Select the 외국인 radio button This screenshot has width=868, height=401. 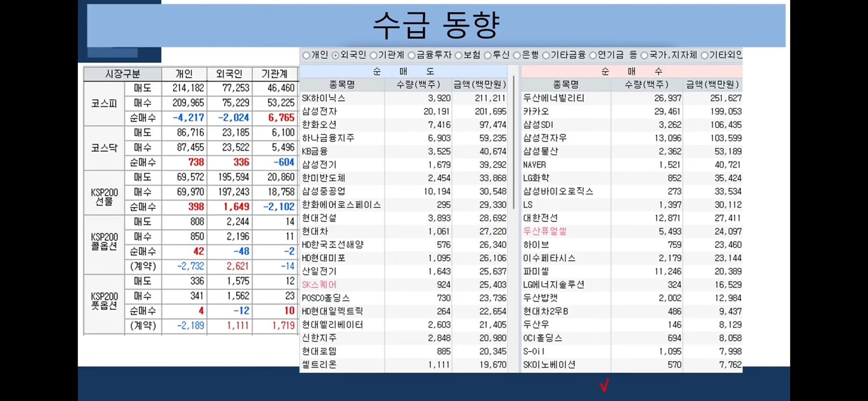(x=335, y=55)
